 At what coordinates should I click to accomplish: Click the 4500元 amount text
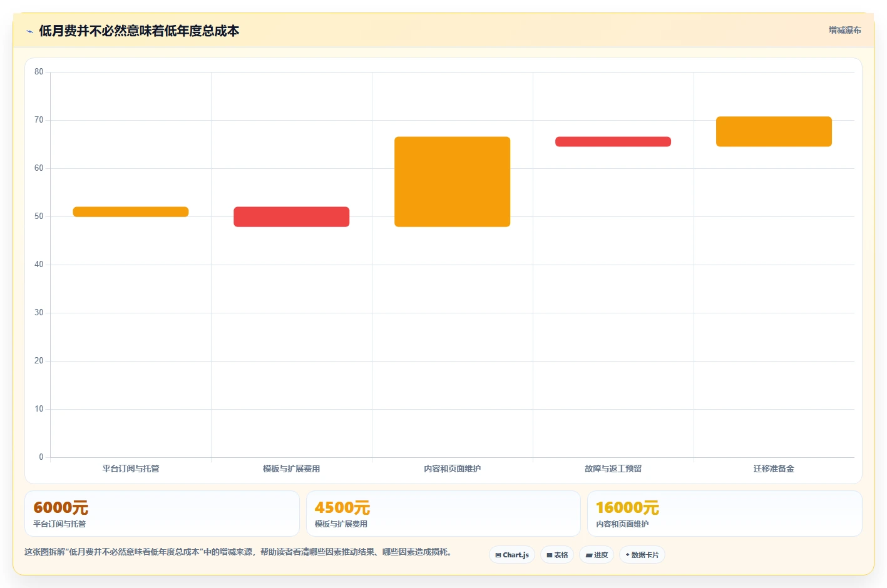tap(342, 507)
